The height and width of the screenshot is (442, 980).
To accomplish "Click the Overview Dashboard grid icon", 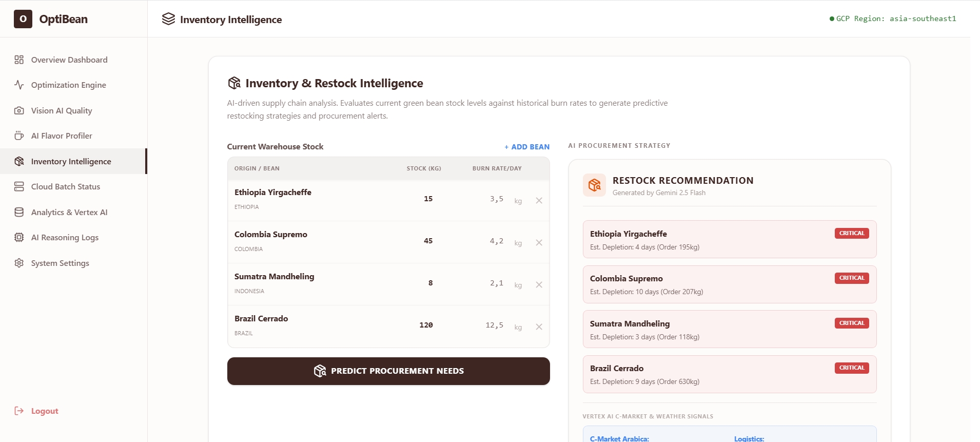I will [x=19, y=60].
